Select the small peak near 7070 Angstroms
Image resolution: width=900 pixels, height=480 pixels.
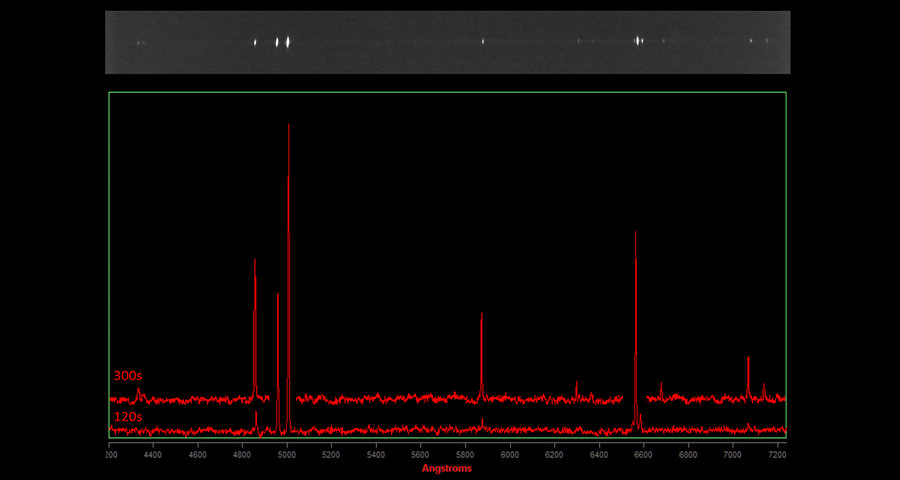(x=748, y=358)
